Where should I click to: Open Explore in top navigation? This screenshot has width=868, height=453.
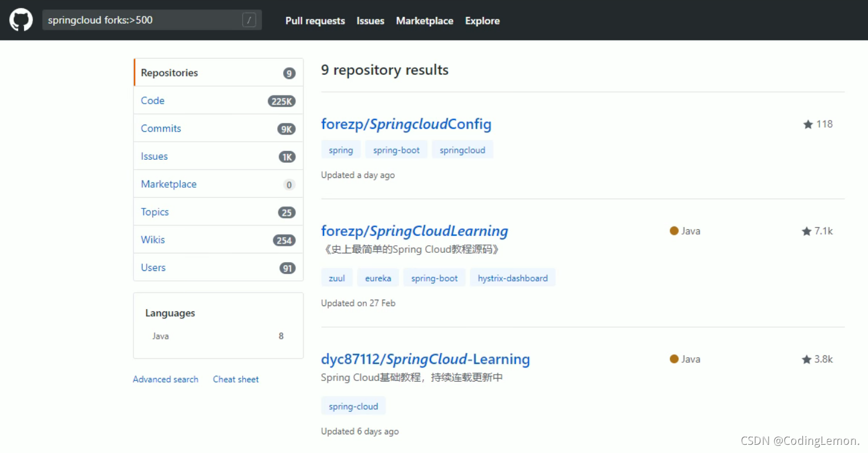tap(483, 20)
